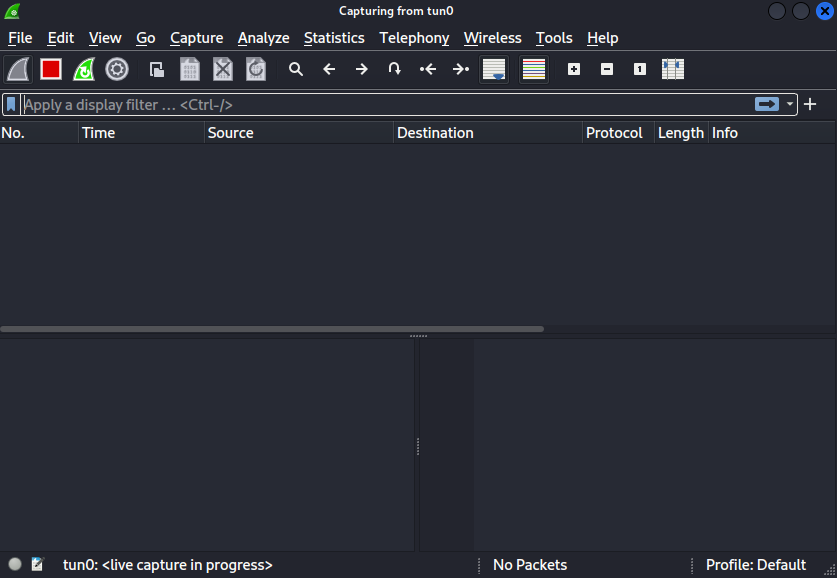Image resolution: width=837 pixels, height=578 pixels.
Task: Apply the display filter arrow button
Action: click(767, 104)
